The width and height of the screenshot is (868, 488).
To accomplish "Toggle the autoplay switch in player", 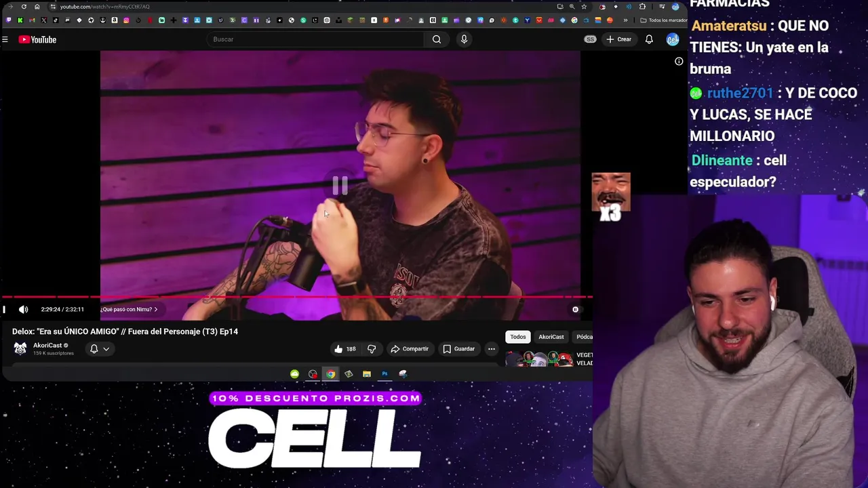I will pyautogui.click(x=575, y=310).
